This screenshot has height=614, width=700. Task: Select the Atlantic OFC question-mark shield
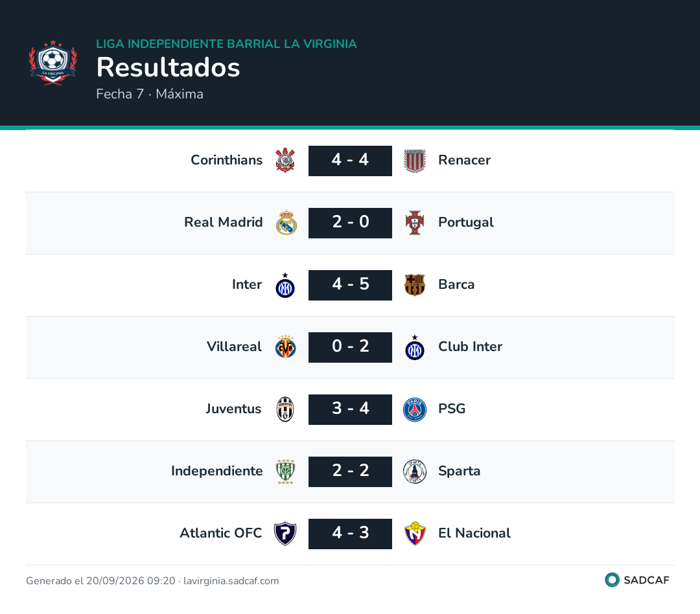(x=285, y=534)
